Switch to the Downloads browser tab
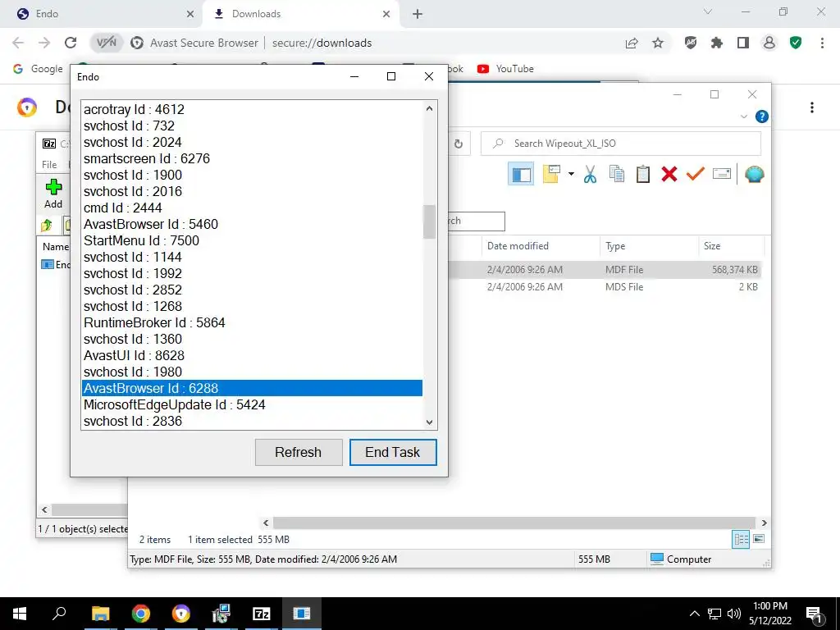 tap(301, 14)
